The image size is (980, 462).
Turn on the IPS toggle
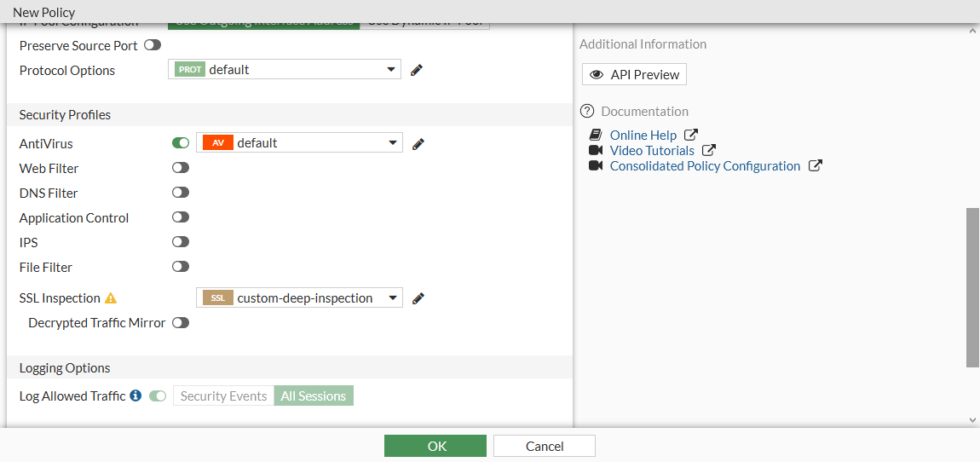(x=181, y=242)
